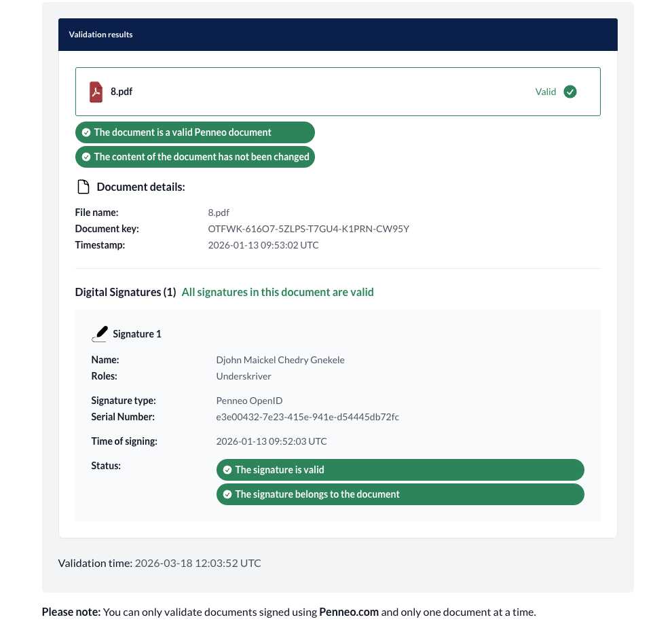Click 'All signatures in this document are valid' text
Screen dimensions: 672x626
click(x=278, y=293)
